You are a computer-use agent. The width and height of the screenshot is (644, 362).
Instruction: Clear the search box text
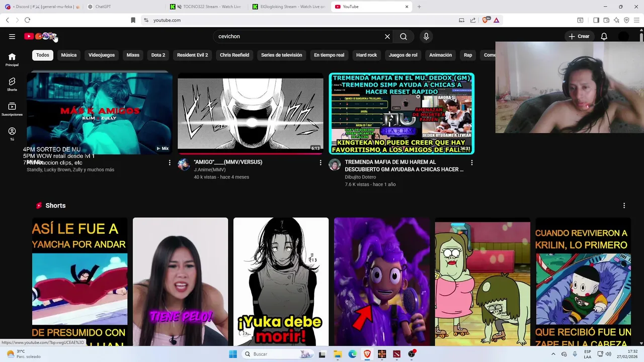coord(387,36)
